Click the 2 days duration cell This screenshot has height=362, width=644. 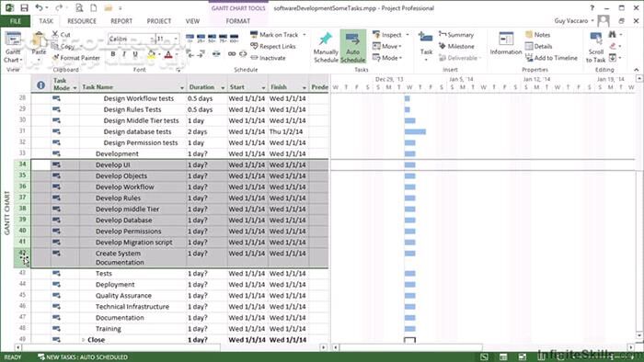(207, 131)
